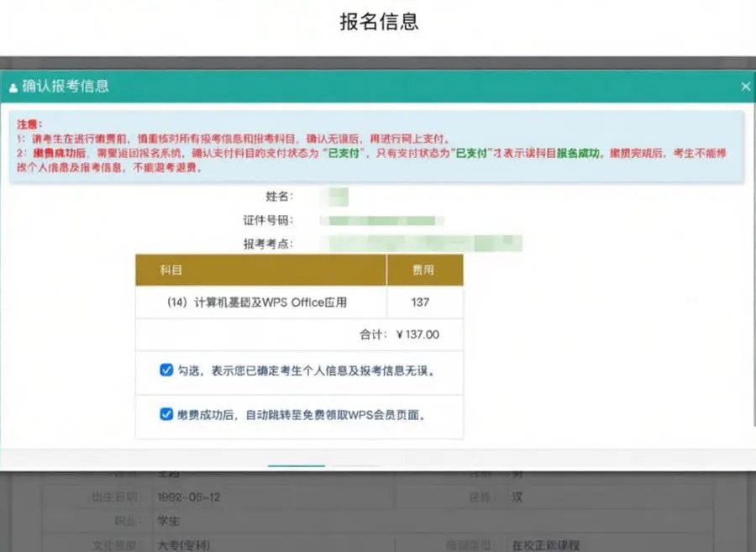Screen dimensions: 756x552
Task: Toggle 缴费成功后自动跳转 WPS会员 checkbox
Action: coord(166,414)
